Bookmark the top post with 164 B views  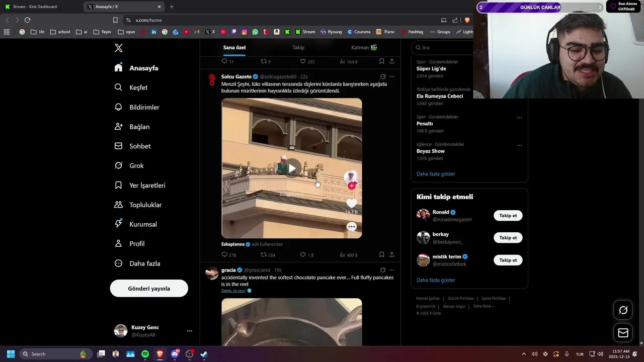(x=382, y=61)
